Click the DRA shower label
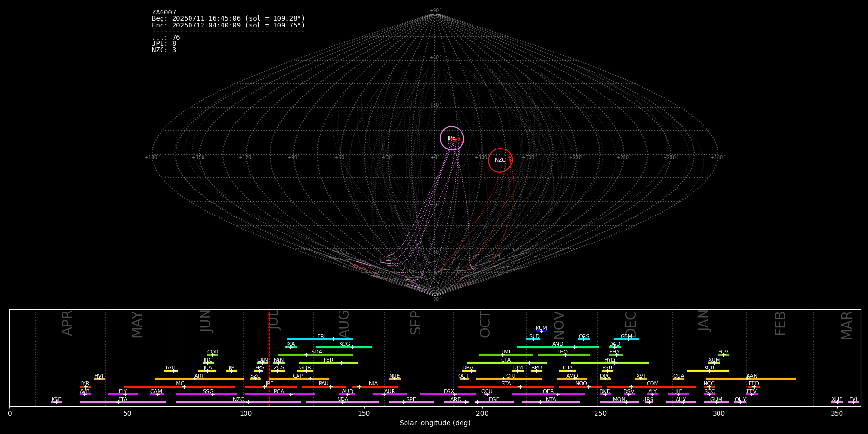 (468, 368)
